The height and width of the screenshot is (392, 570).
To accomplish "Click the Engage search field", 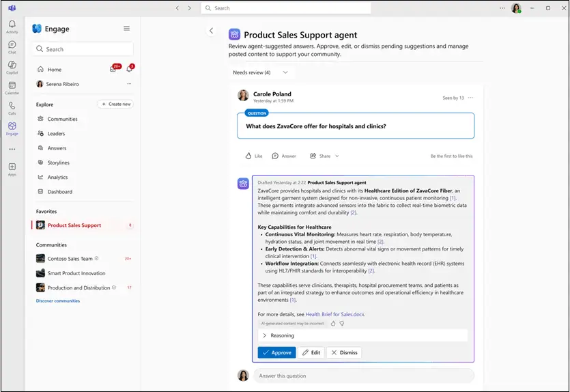I will [83, 49].
